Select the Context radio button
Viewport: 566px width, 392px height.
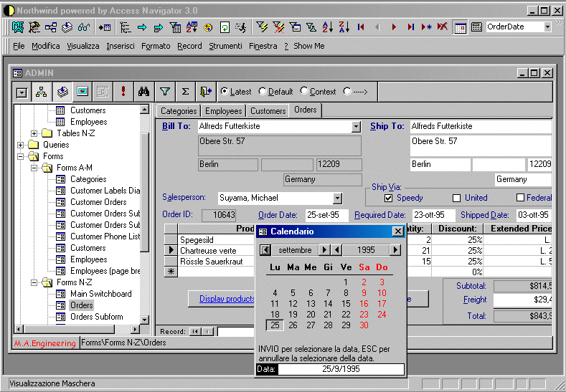pos(304,92)
